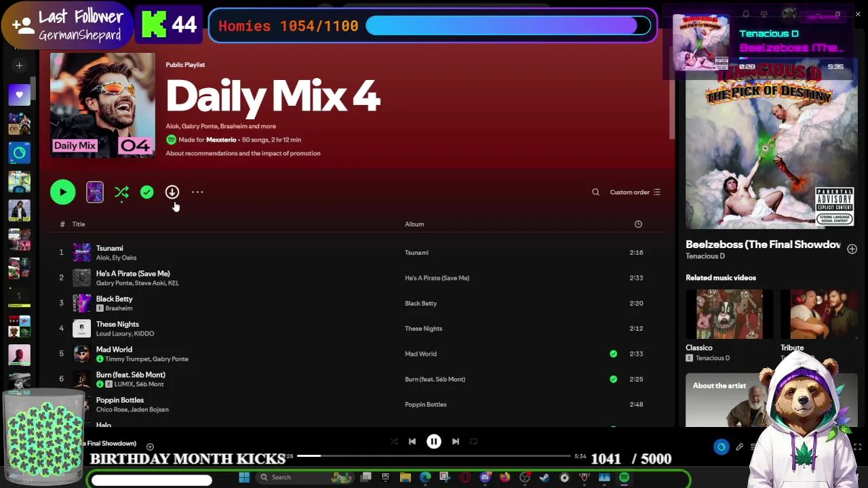Click the Mad World album art thumbnail
The height and width of the screenshot is (488, 868).
tap(81, 354)
